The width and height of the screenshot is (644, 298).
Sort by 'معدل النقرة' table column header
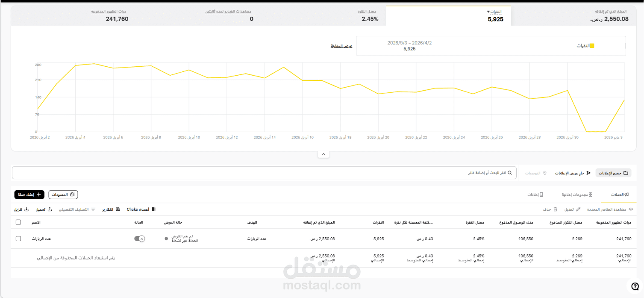click(475, 222)
